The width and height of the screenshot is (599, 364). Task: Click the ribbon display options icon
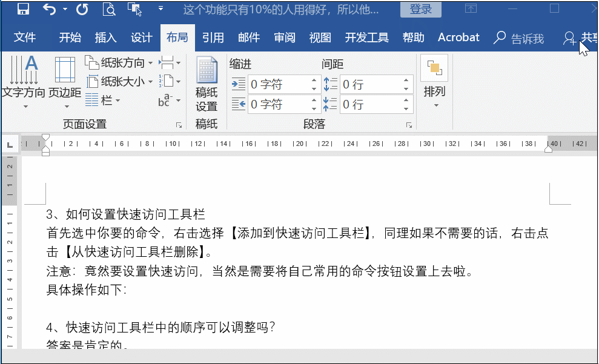tap(471, 8)
